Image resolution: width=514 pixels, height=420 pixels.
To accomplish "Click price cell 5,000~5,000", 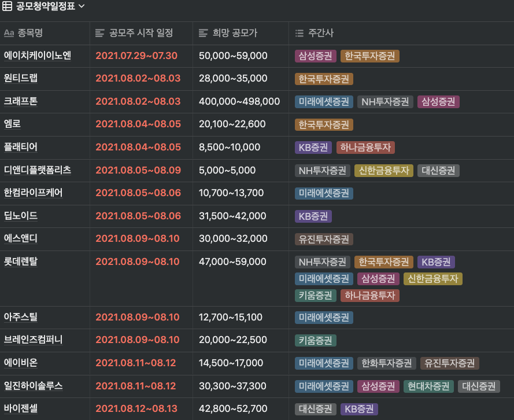I will point(227,170).
